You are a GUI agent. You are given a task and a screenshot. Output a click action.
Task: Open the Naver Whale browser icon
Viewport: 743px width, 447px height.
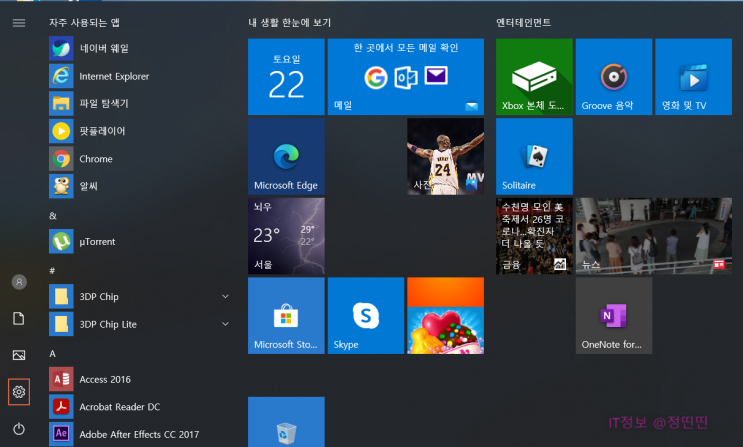61,48
